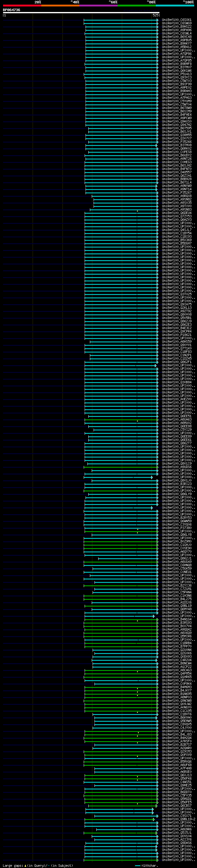This screenshot has width=197, height=868.
Task: Select the UniRef100_P18621 label
Action: coord(177,335)
